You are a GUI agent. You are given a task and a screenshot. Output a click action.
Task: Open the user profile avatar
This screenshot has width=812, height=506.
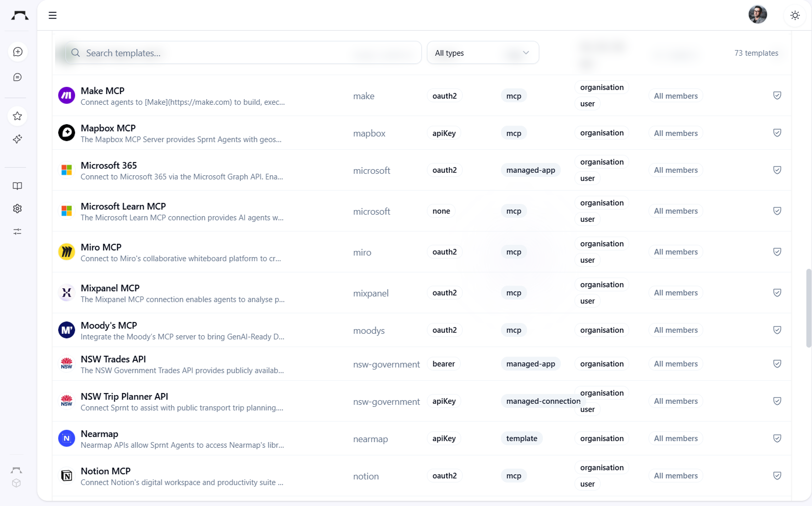pyautogui.click(x=758, y=15)
